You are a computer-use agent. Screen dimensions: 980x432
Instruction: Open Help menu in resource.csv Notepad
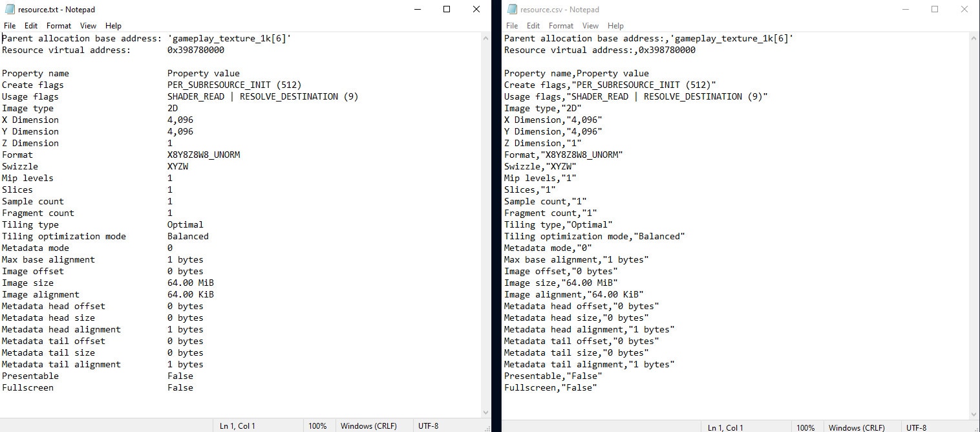[x=615, y=26]
